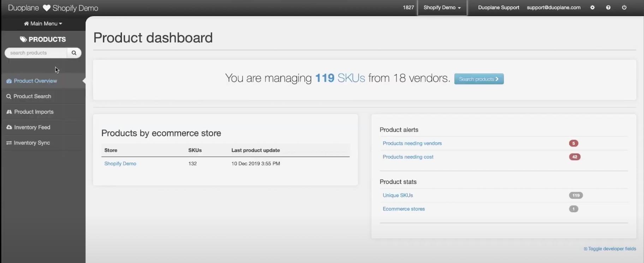Click the settings gear icon
The image size is (644, 263).
(x=592, y=7)
